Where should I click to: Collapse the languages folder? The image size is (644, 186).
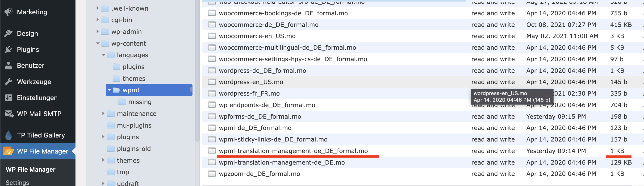click(103, 55)
